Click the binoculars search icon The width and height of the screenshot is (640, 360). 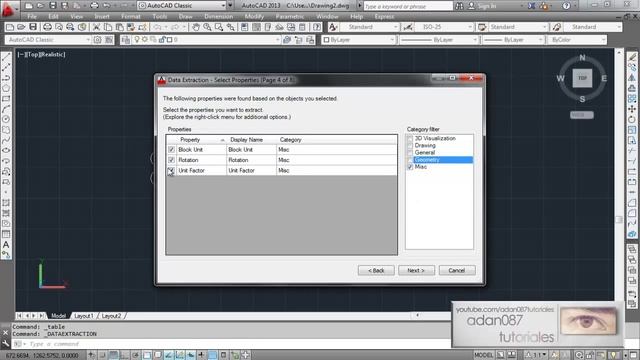[459, 6]
